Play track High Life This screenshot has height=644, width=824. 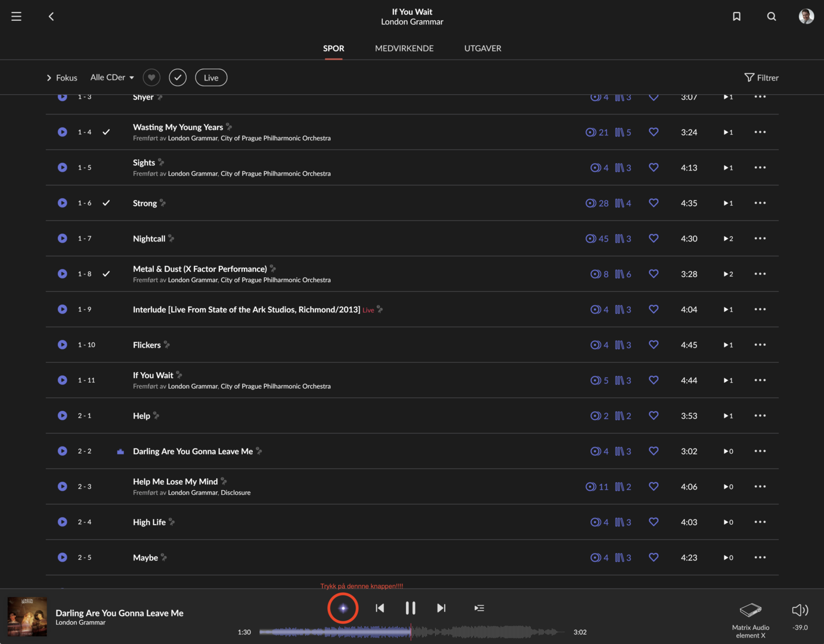[63, 522]
